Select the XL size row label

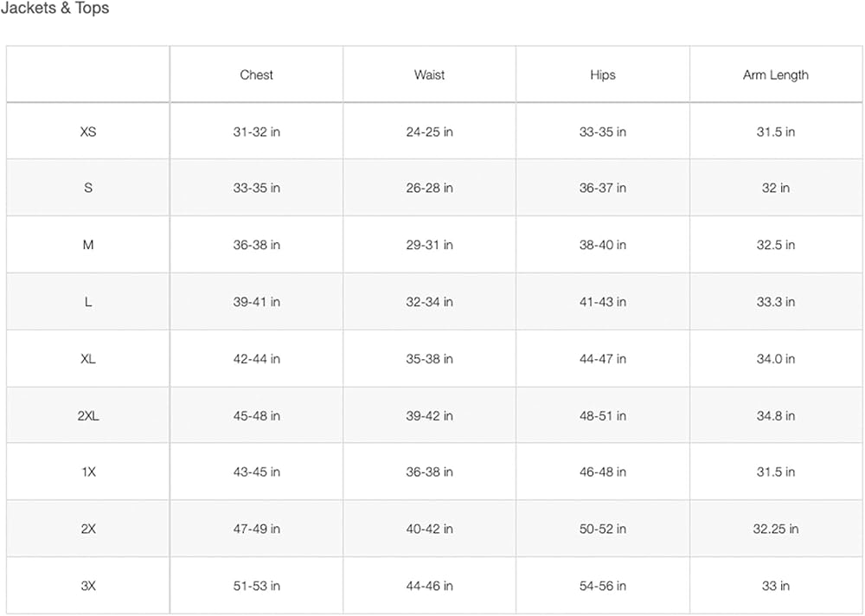[88, 359]
